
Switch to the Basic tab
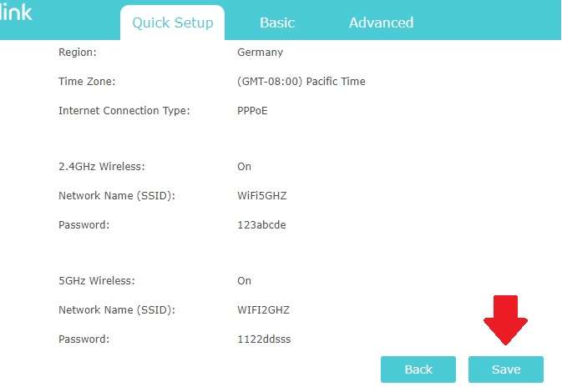(277, 23)
